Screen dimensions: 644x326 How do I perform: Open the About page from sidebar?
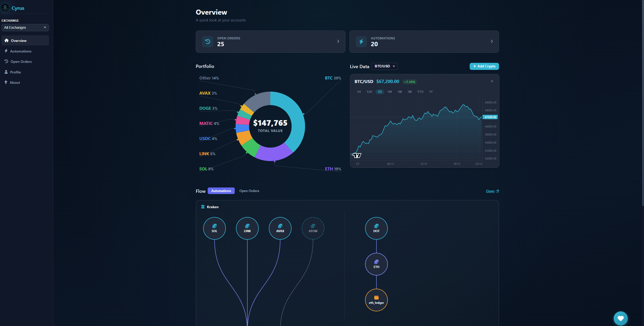[x=25, y=83]
